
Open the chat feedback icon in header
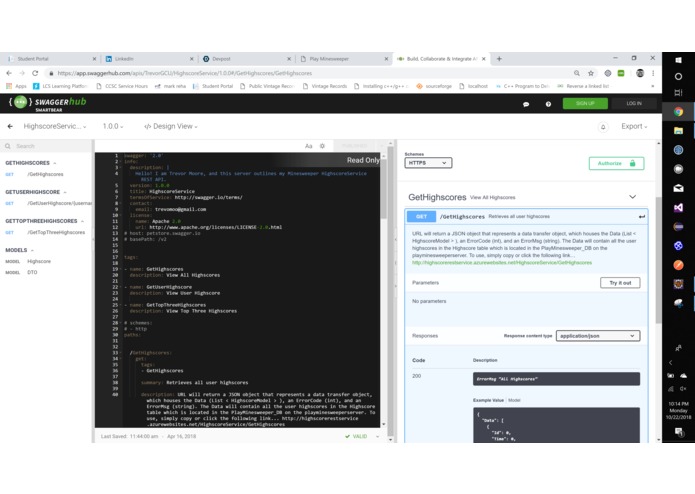tap(526, 104)
